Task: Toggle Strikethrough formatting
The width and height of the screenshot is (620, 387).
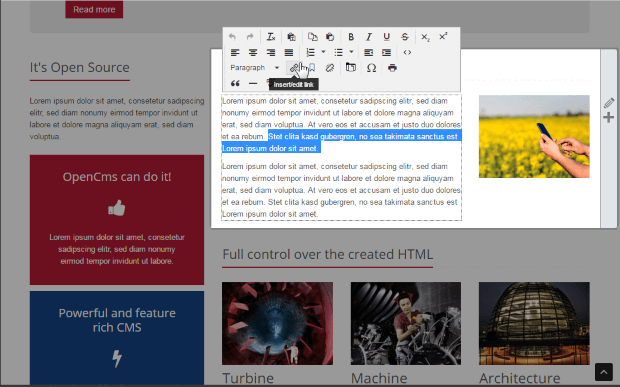Action: tap(405, 37)
